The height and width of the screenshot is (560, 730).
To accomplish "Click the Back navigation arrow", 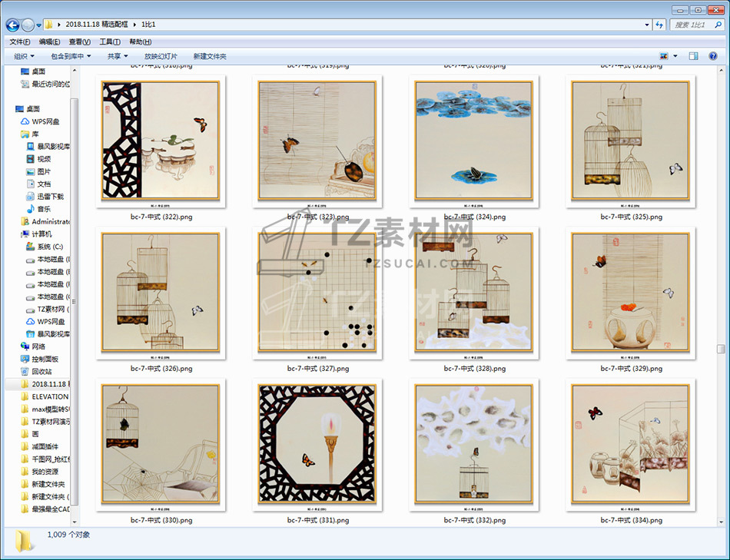I will pos(12,25).
